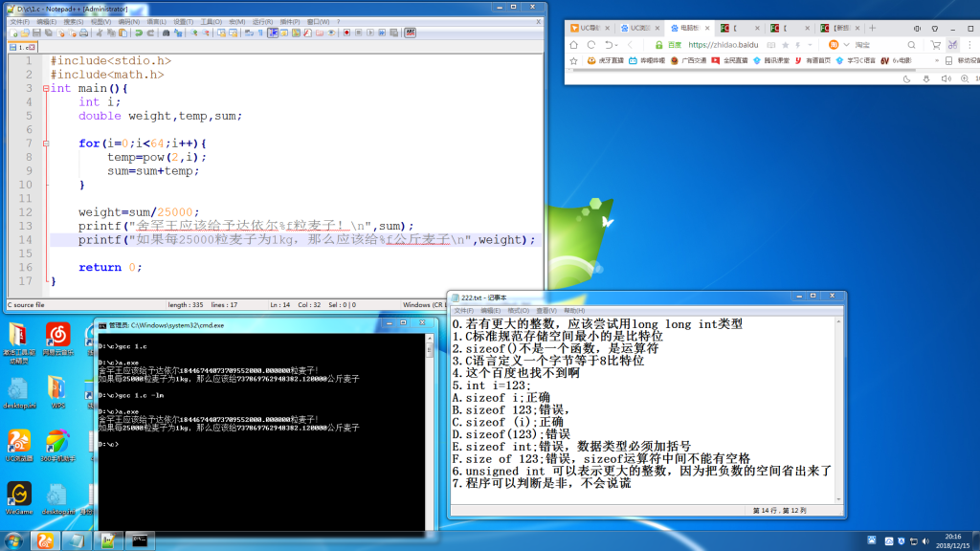The image size is (980, 551).
Task: Open the undo-close dropdown arrow in UC browser
Action: pos(617,45)
